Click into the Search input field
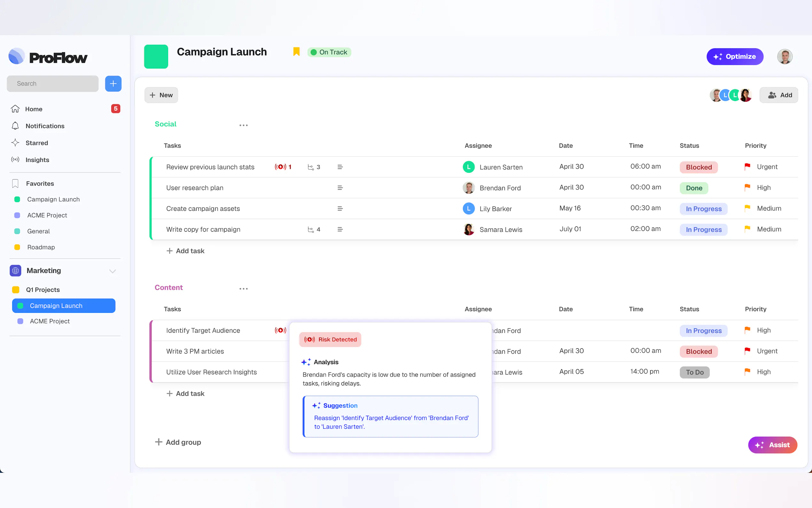The image size is (812, 508). point(53,84)
